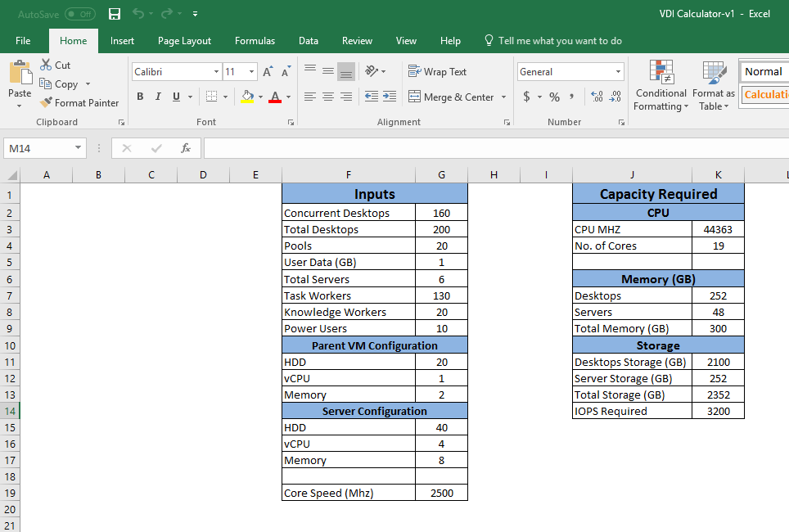
Task: Switch to the Formulas ribbon tab
Action: coord(255,39)
